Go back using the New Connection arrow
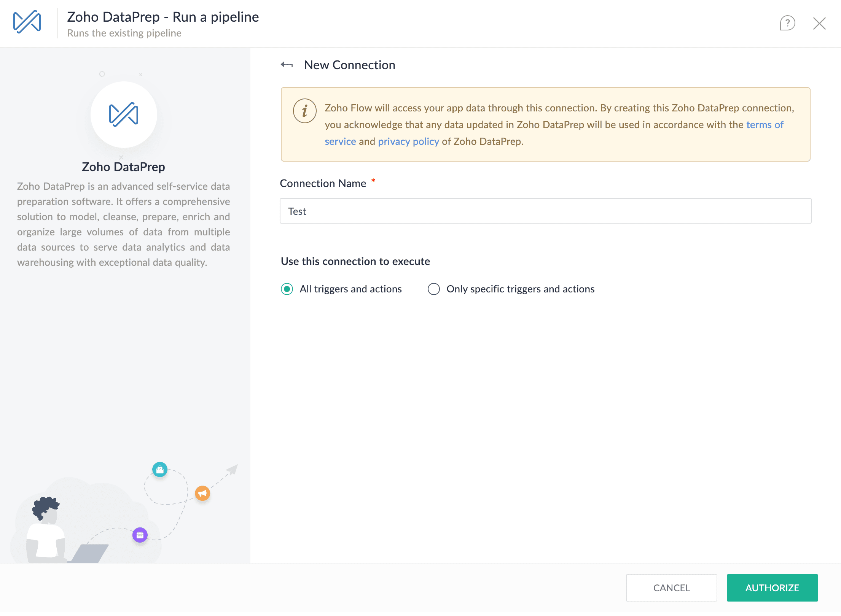 coord(287,65)
